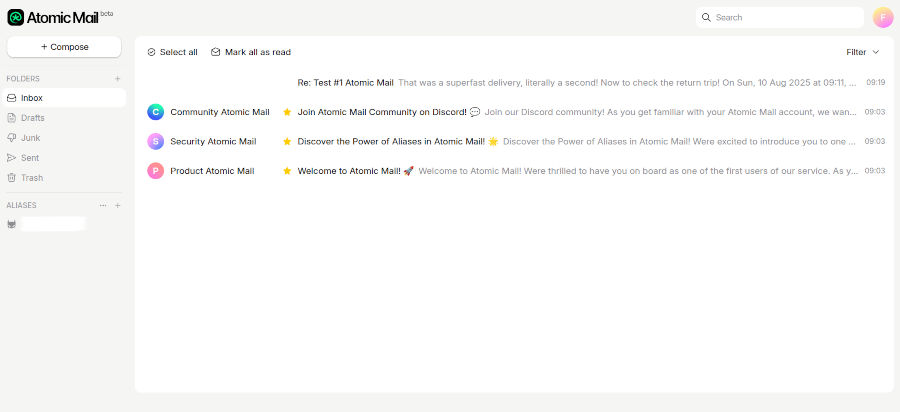Click the Product Atomic Mail sender avatar

156,171
